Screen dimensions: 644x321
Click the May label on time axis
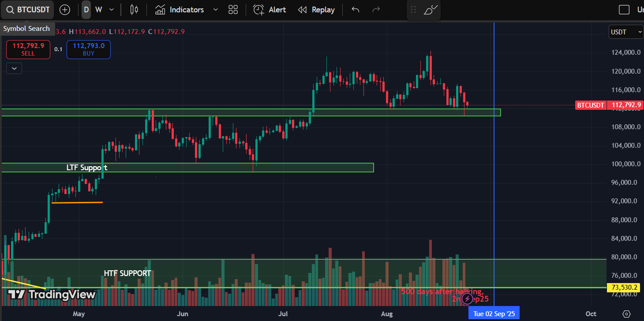click(x=79, y=314)
